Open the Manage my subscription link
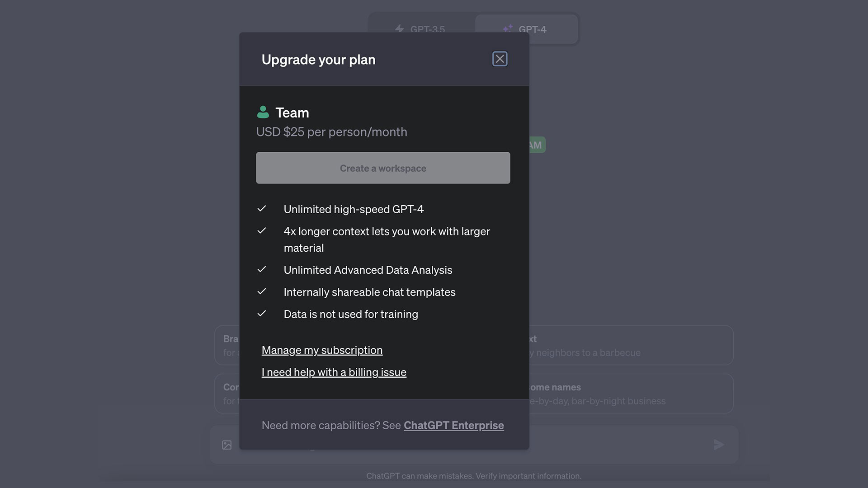868x488 pixels. point(322,350)
